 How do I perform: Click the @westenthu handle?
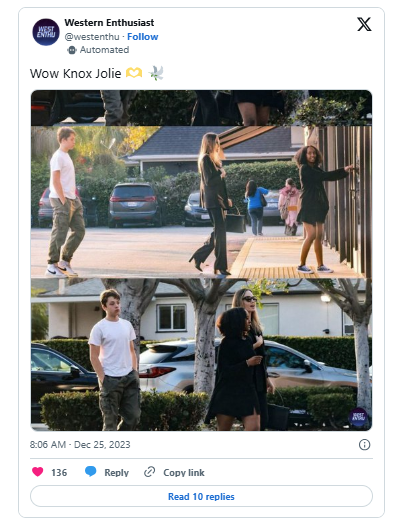click(92, 37)
